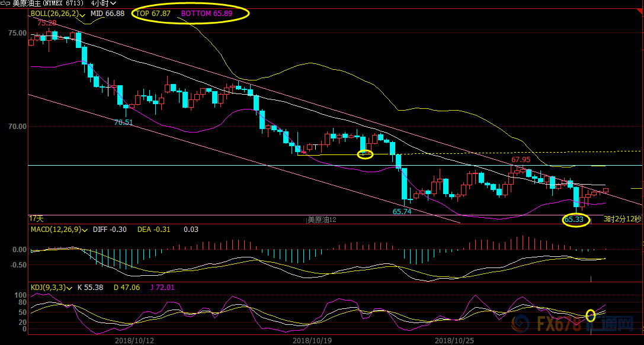The height and width of the screenshot is (345, 644).
Task: Select the 美原油12 contract label
Action: pos(322,220)
